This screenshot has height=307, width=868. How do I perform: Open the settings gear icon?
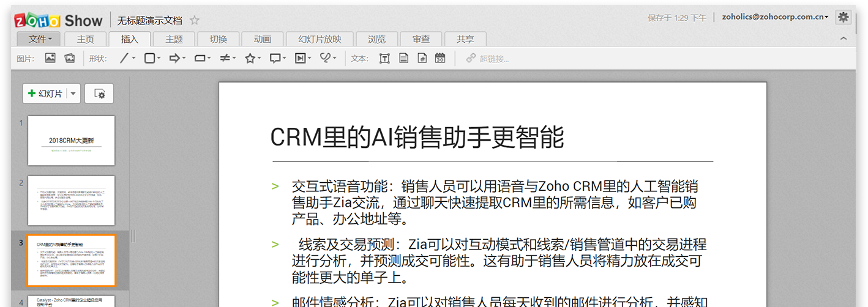(844, 17)
